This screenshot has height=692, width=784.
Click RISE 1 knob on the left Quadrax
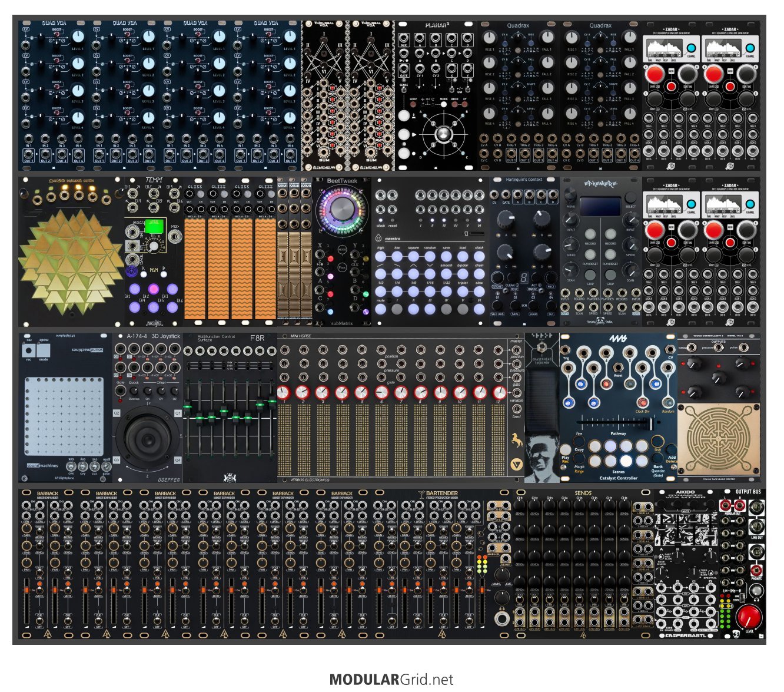pyautogui.click(x=490, y=38)
